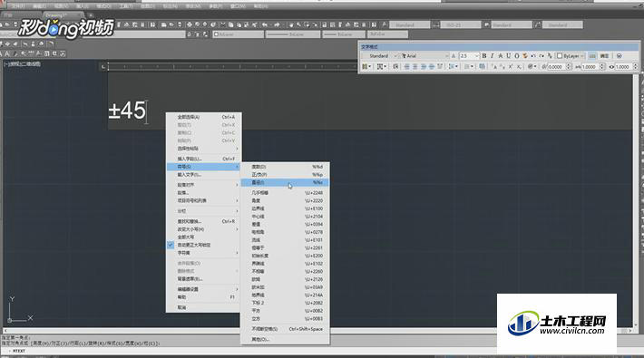Open the ByLayer lineweight dropdown in top toolbar
This screenshot has height=358, width=644.
tap(344, 34)
